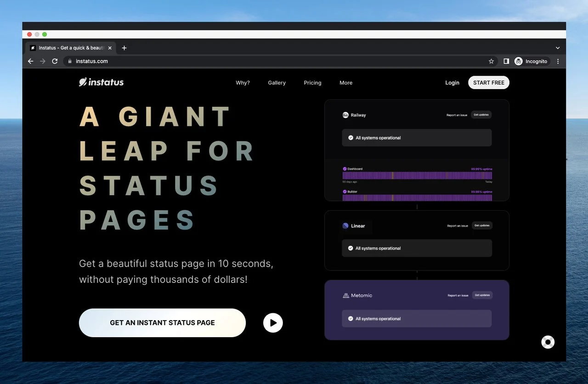Click Get updates on Linear card
Screen dimensions: 588x384
[x=482, y=226]
